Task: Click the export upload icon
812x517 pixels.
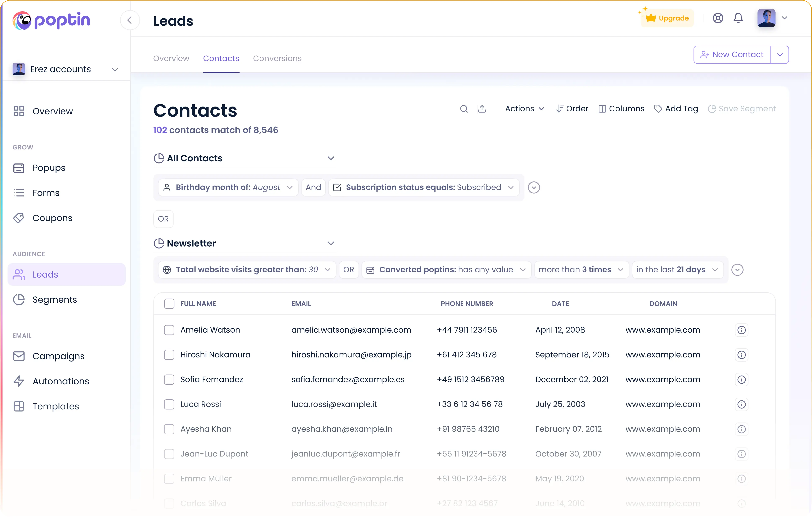Action: pos(482,109)
